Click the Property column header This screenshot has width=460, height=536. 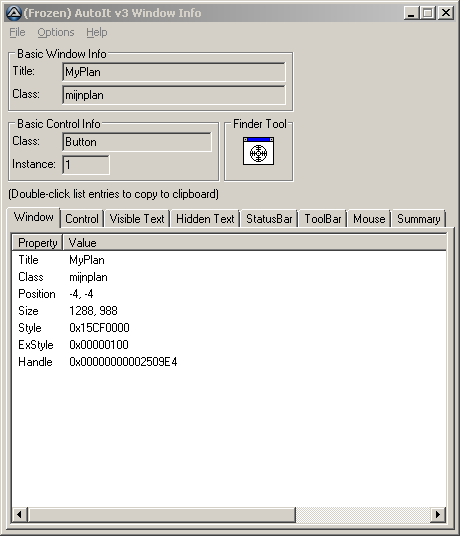click(x=37, y=243)
